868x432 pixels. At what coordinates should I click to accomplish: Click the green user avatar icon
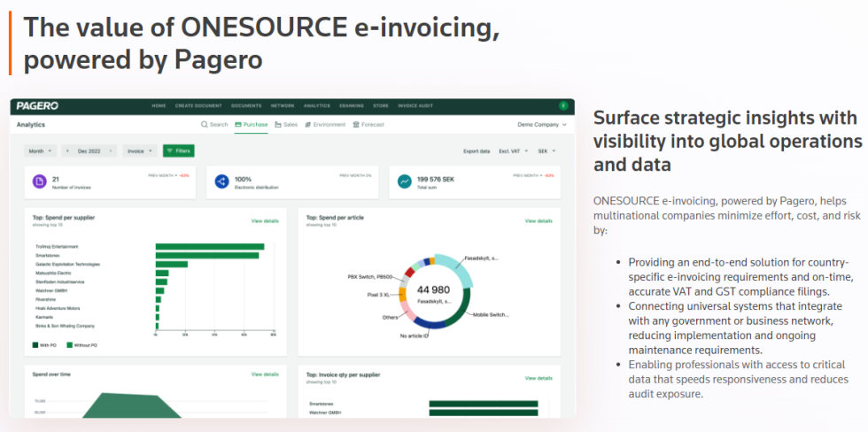click(562, 106)
